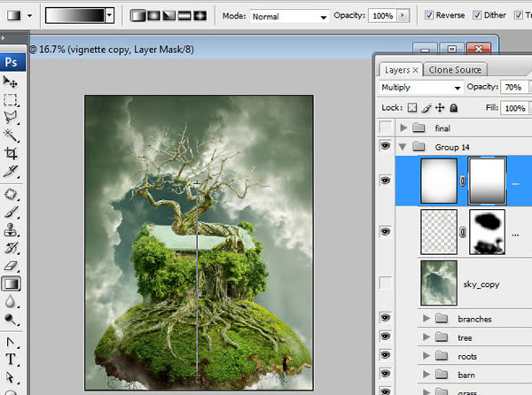Select the Rectangular Marquee tool
The image size is (532, 395).
tap(12, 100)
